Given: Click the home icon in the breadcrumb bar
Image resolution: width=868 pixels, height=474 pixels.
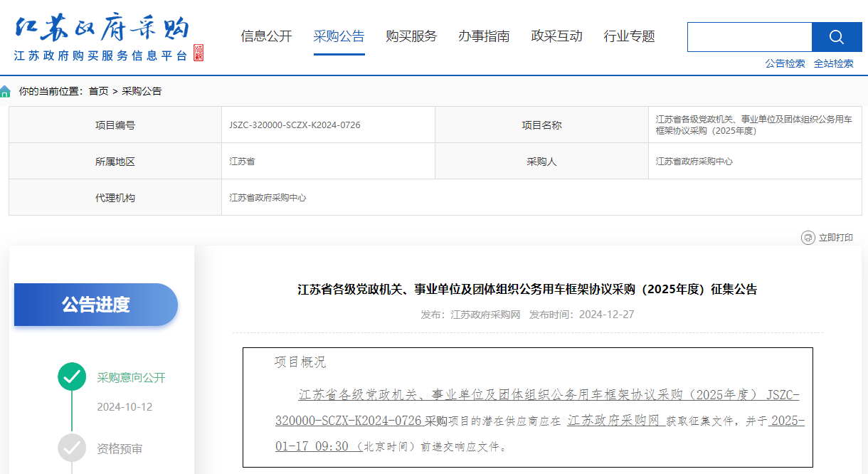Looking at the screenshot, I should 6,92.
